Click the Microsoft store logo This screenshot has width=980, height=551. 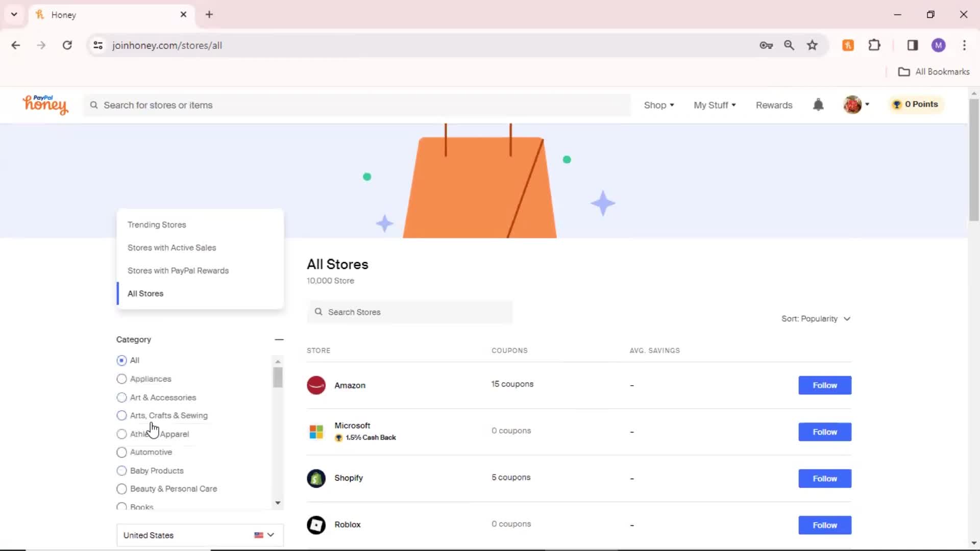tap(316, 432)
